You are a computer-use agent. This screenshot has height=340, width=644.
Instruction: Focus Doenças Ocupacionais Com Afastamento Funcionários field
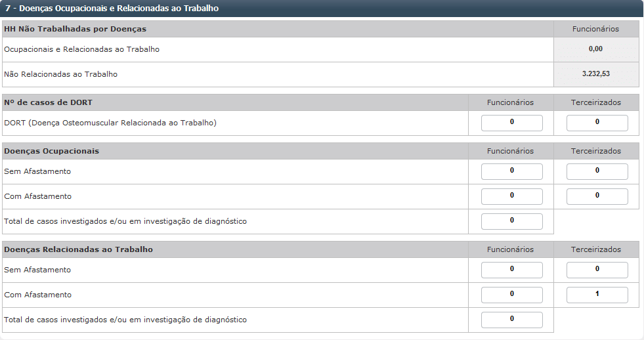point(511,196)
